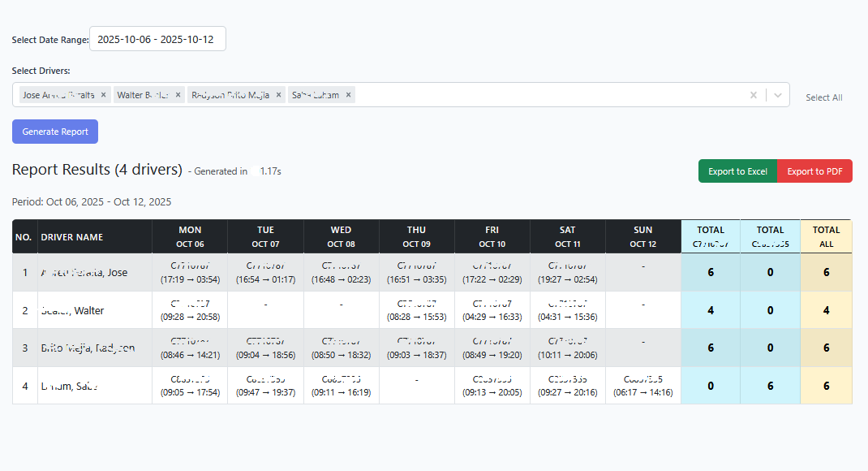Export the report to Excel
Screen dimensions: 868x471
(x=737, y=171)
